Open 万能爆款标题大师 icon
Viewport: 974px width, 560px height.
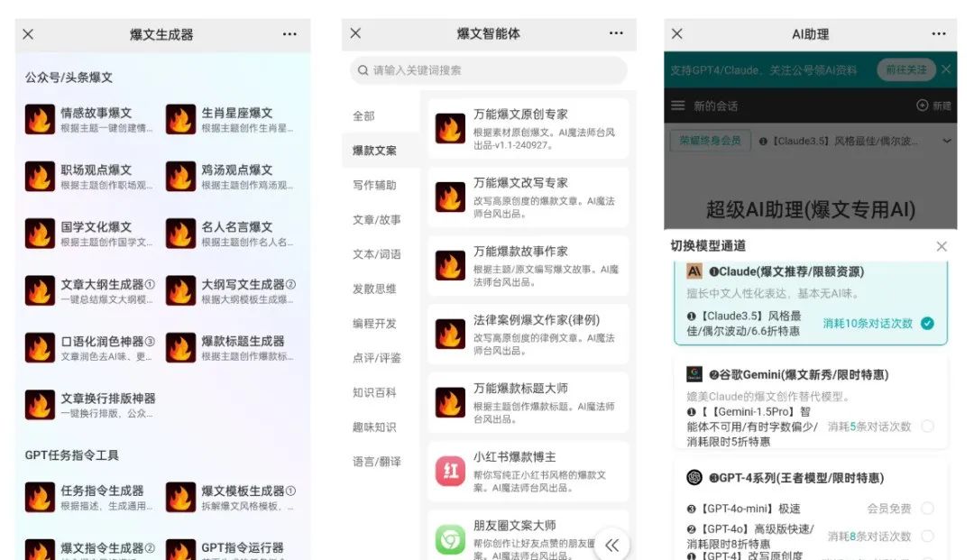(x=450, y=402)
